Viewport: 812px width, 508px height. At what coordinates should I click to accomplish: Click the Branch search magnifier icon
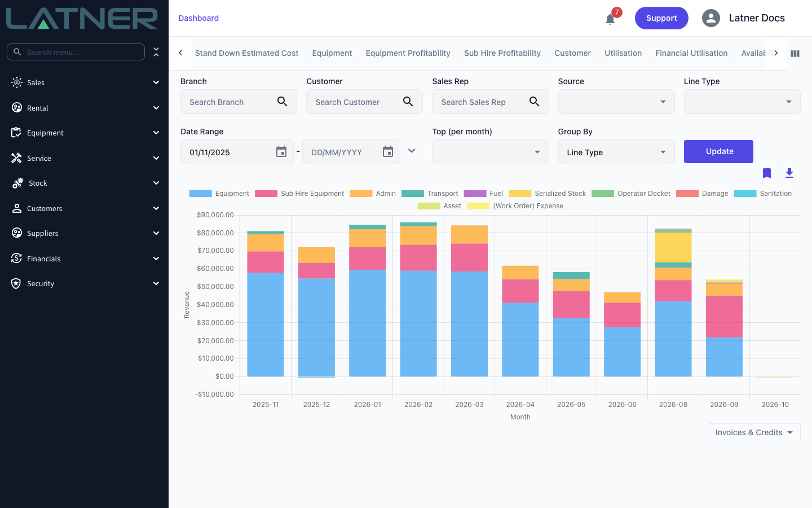click(283, 102)
